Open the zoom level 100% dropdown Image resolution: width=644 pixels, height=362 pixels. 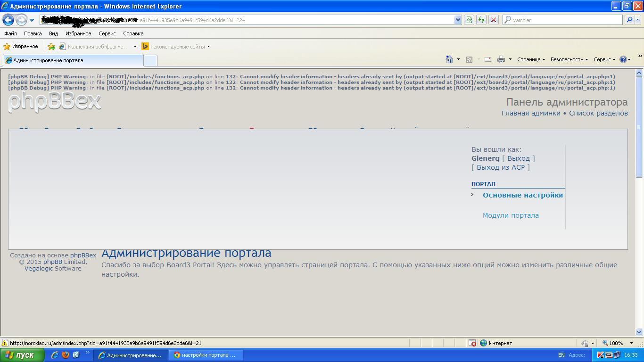(x=619, y=343)
